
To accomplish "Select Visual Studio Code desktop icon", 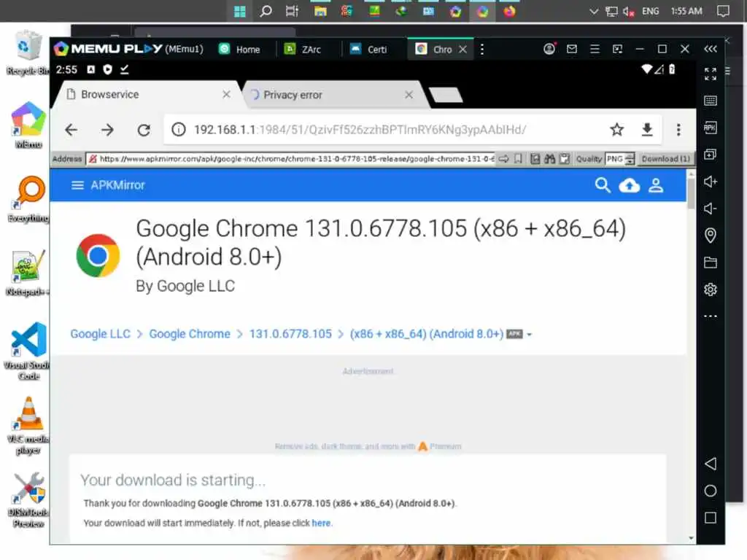I will 28,351.
